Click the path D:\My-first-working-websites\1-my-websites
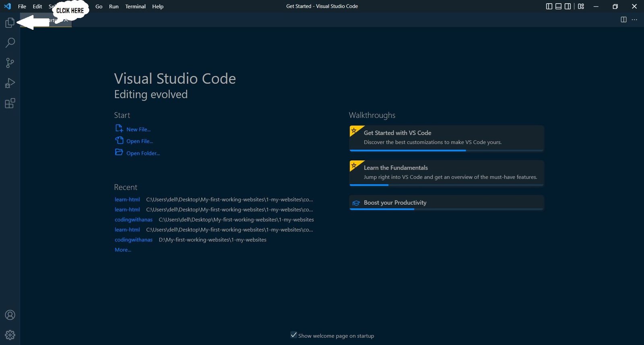 click(213, 240)
